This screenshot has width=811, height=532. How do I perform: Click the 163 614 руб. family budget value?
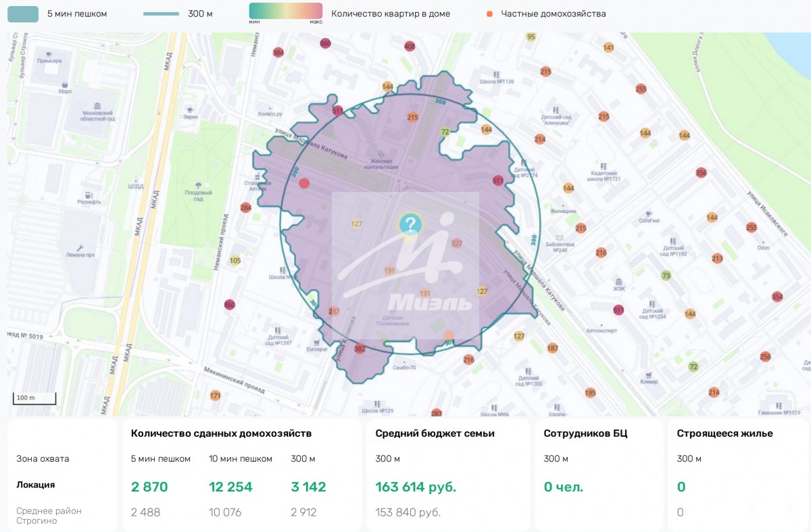click(416, 487)
